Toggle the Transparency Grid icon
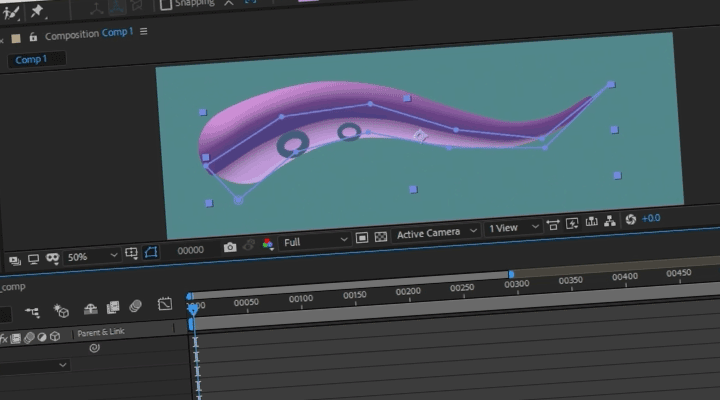The image size is (720, 400). click(x=381, y=237)
